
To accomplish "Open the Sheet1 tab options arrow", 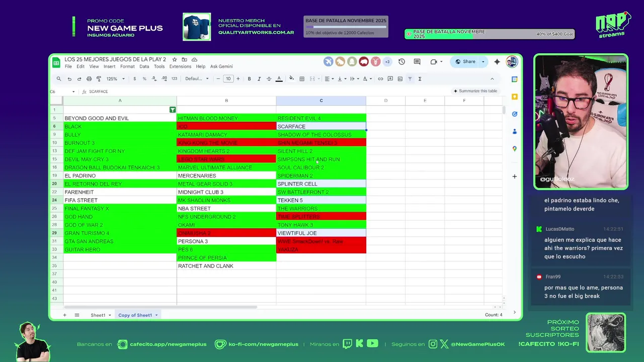I will tap(110, 315).
